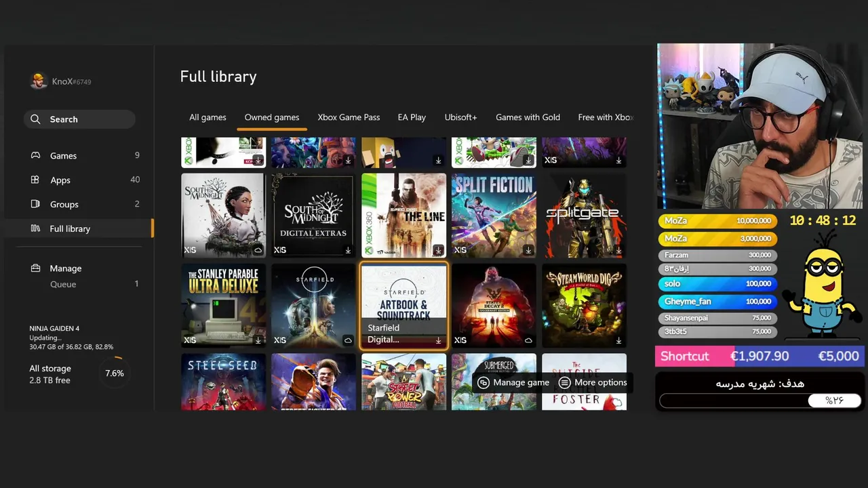Click the Manage game button icon
Viewport: 868px width, 488px height.
pos(484,382)
